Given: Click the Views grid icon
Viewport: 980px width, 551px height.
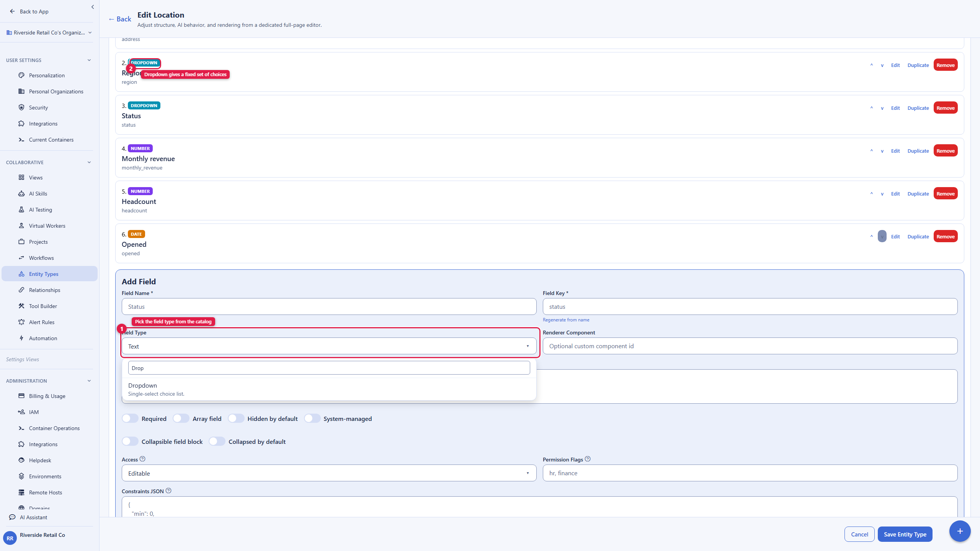Looking at the screenshot, I should [21, 178].
